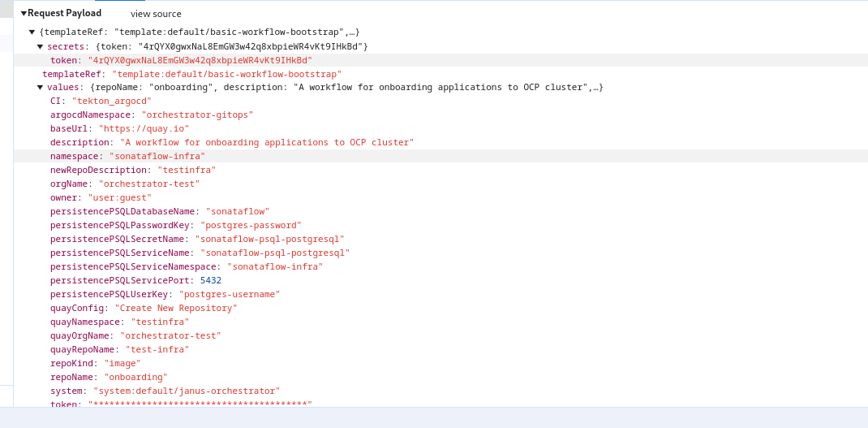The width and height of the screenshot is (868, 428).
Task: Collapse the root templateRef object triangle
Action: pyautogui.click(x=32, y=32)
